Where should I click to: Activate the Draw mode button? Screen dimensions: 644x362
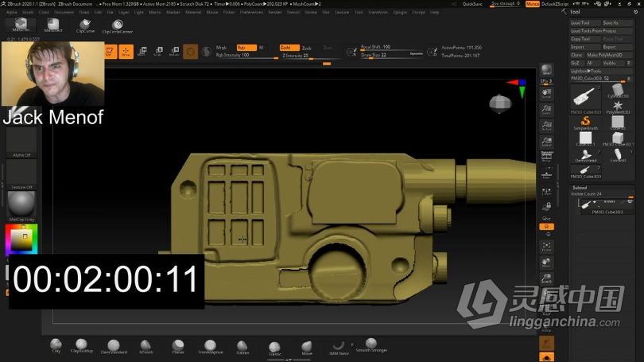coord(126,52)
